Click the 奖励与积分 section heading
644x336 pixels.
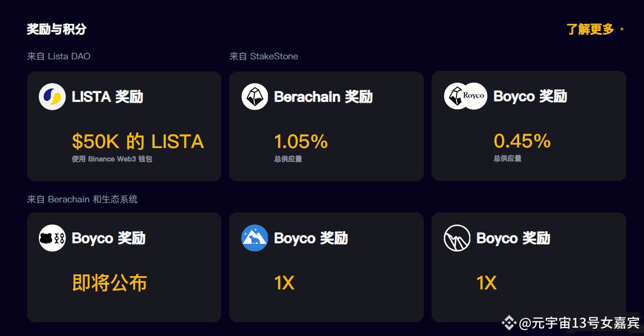pos(57,29)
